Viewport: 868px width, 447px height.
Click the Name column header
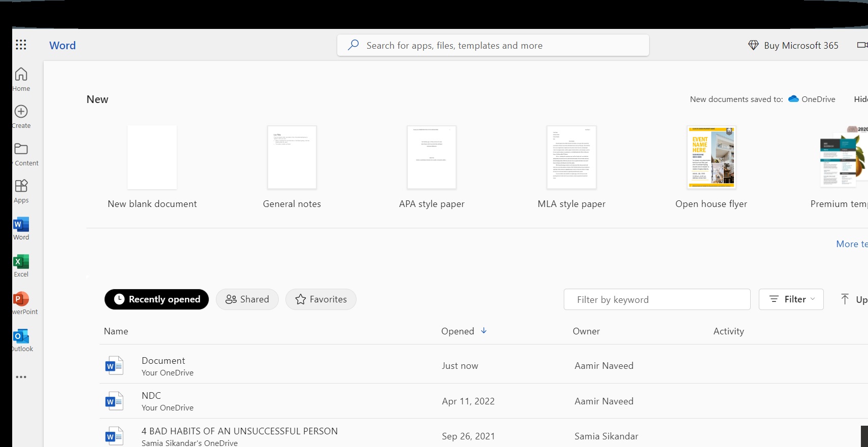pyautogui.click(x=116, y=331)
